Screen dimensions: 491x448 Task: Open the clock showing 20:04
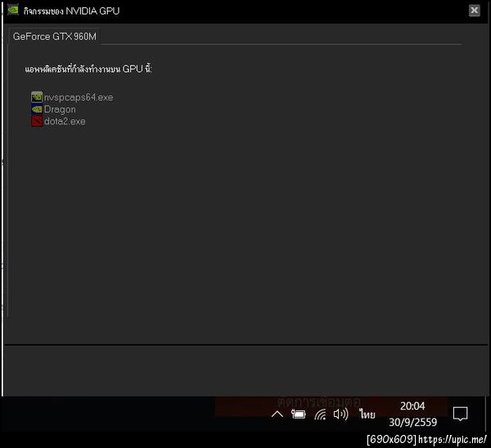coord(412,406)
